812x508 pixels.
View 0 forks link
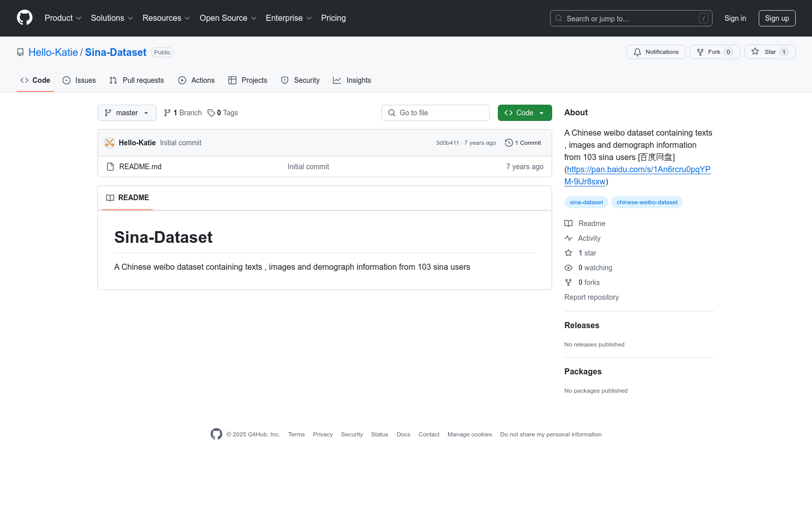(x=582, y=282)
